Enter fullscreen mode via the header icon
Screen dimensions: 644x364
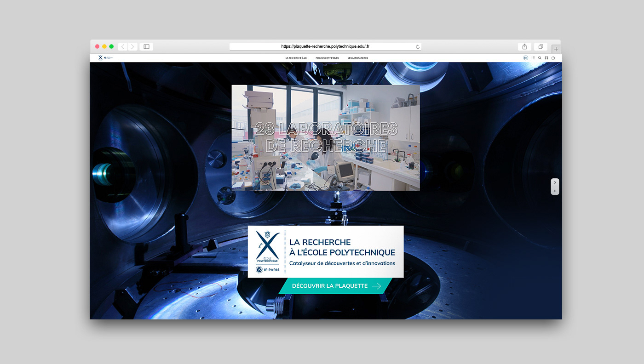click(546, 58)
